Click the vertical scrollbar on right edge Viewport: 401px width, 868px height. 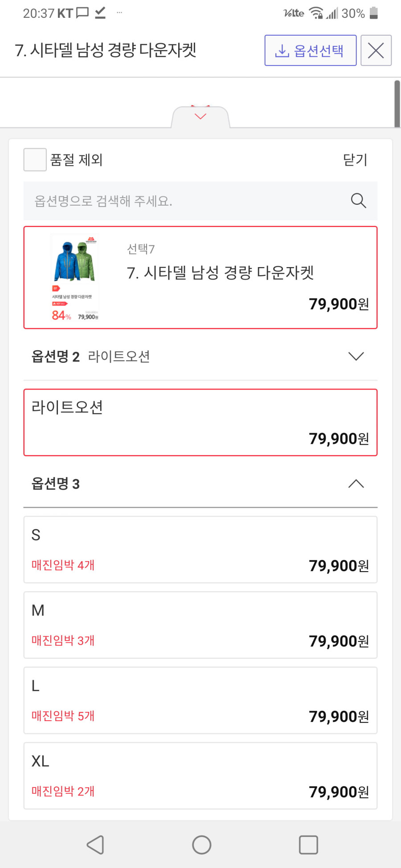(397, 104)
